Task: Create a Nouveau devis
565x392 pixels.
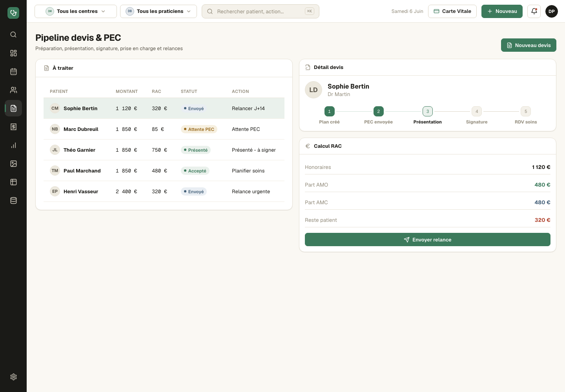Action: 529,45
